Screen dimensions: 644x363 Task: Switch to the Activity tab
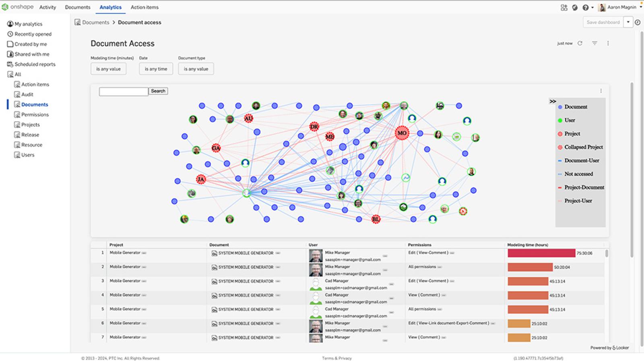point(47,7)
